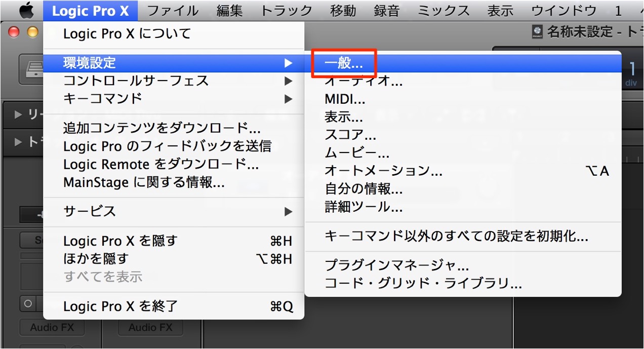The width and height of the screenshot is (644, 349).
Task: Open 自分の情報… preferences
Action: click(x=463, y=189)
